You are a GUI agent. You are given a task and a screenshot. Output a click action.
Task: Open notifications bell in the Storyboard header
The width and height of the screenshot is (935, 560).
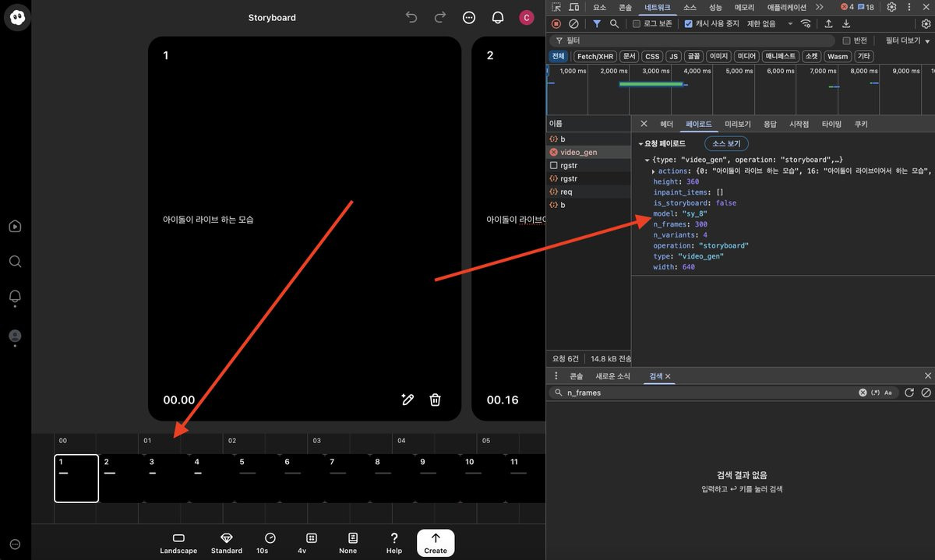497,17
